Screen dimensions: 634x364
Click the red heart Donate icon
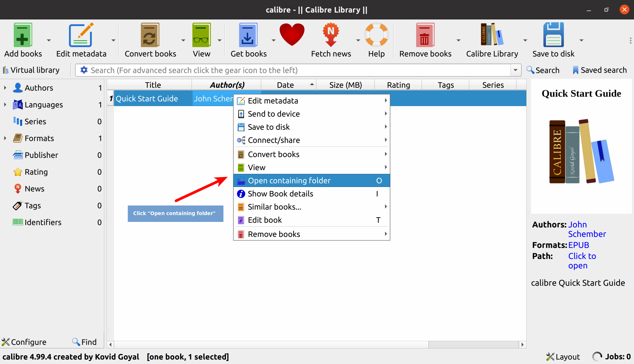point(292,35)
